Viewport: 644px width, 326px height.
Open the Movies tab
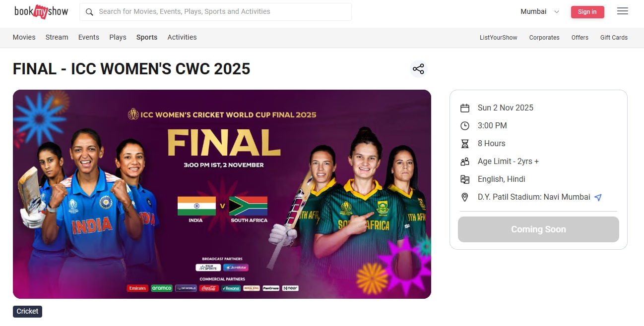click(24, 37)
